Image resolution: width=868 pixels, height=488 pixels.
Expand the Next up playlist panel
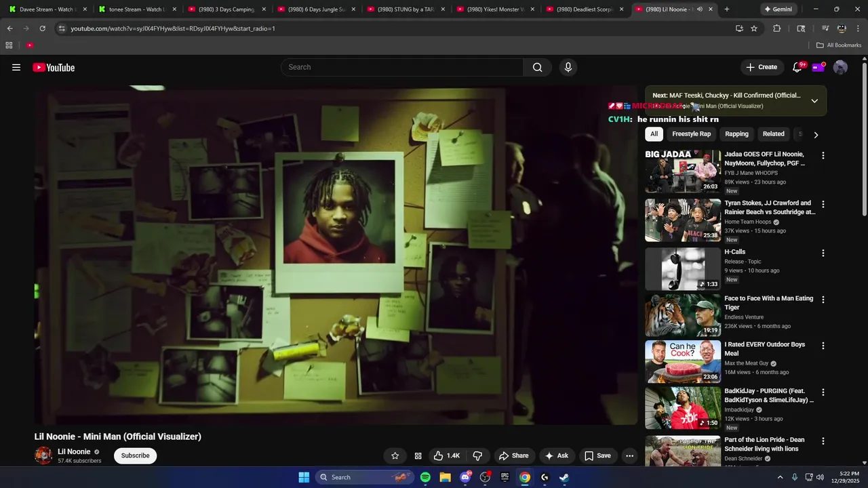814,101
